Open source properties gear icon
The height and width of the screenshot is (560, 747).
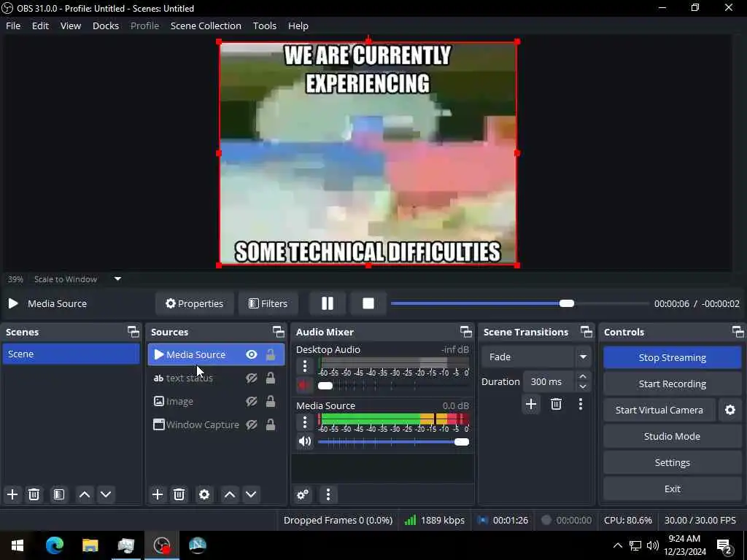tap(204, 494)
